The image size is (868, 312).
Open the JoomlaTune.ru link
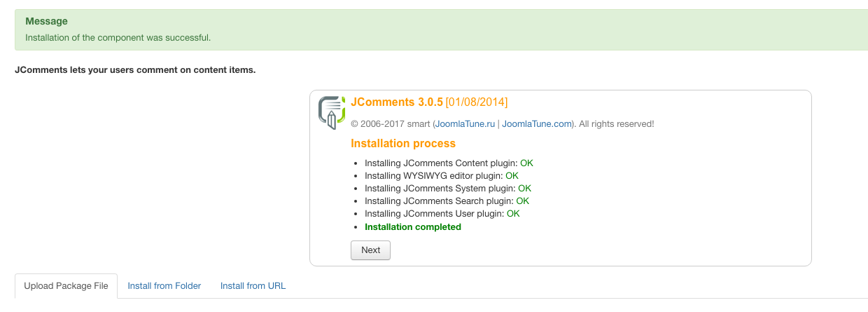[465, 124]
